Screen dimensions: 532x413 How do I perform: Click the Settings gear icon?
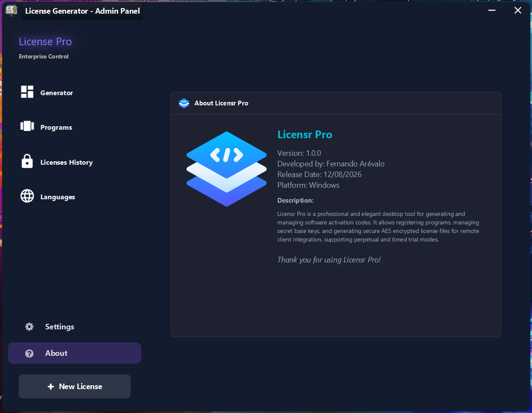(29, 327)
